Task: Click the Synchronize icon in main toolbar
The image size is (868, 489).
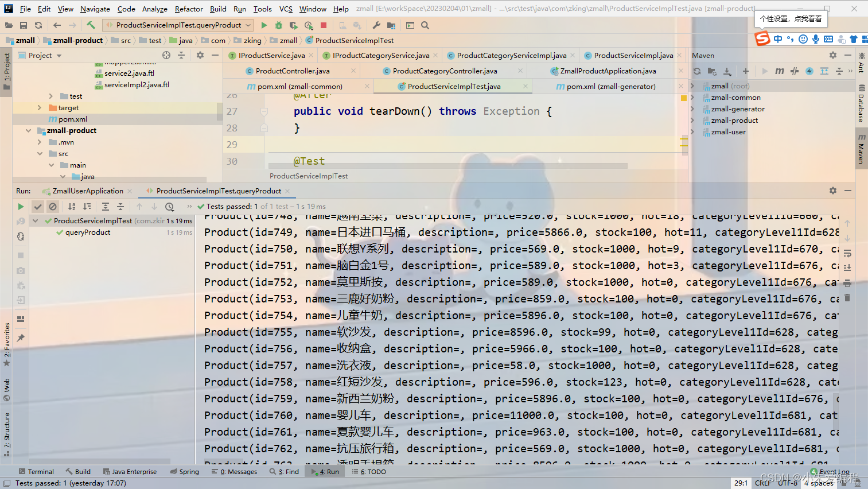Action: tap(38, 25)
